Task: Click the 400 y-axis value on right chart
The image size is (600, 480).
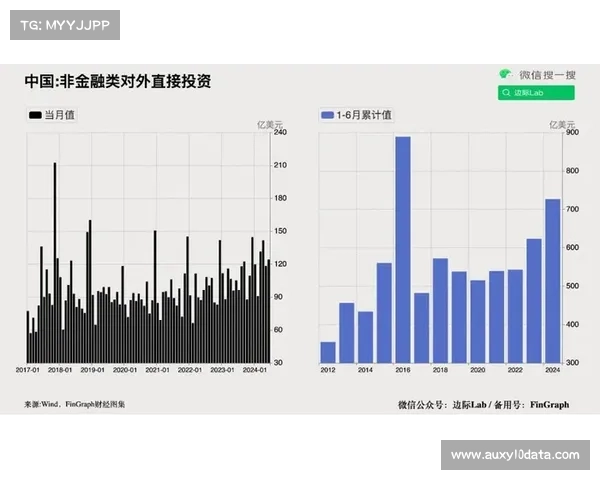Action: click(572, 324)
